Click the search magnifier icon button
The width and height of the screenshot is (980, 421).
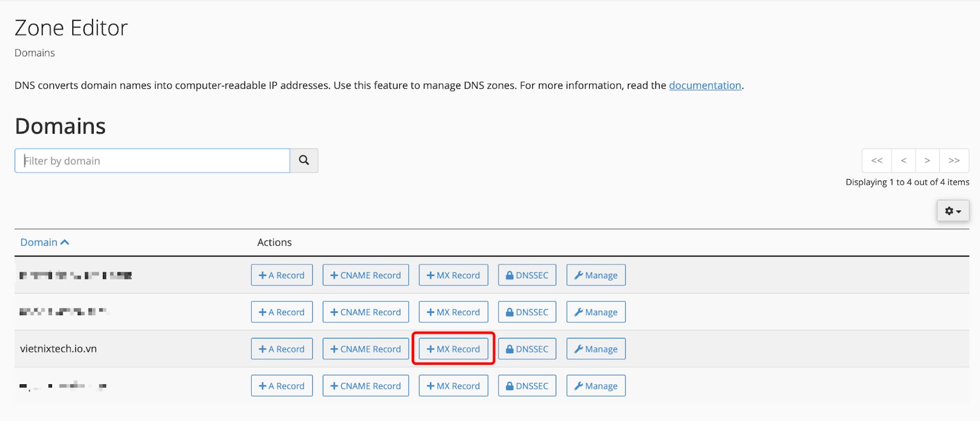pyautogui.click(x=304, y=160)
